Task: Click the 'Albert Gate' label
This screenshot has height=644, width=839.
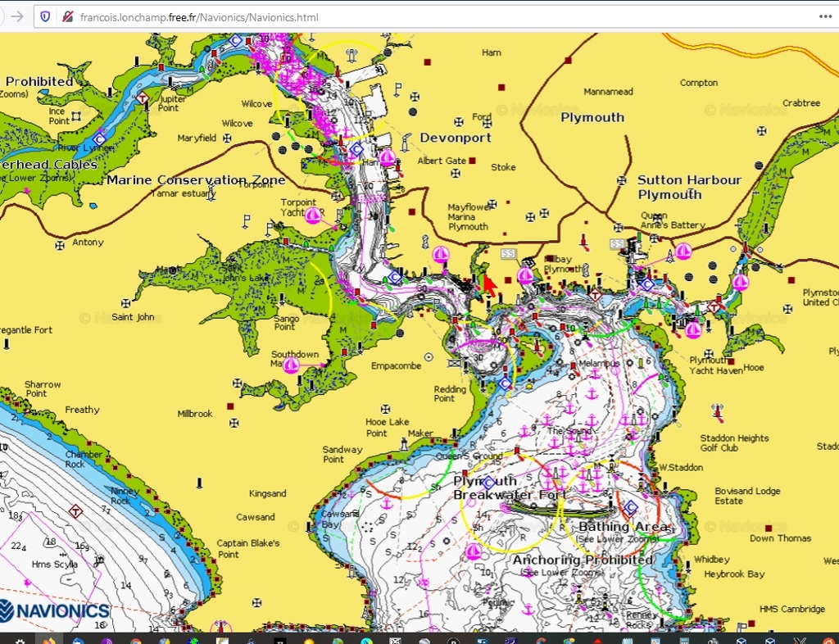Action: point(442,161)
